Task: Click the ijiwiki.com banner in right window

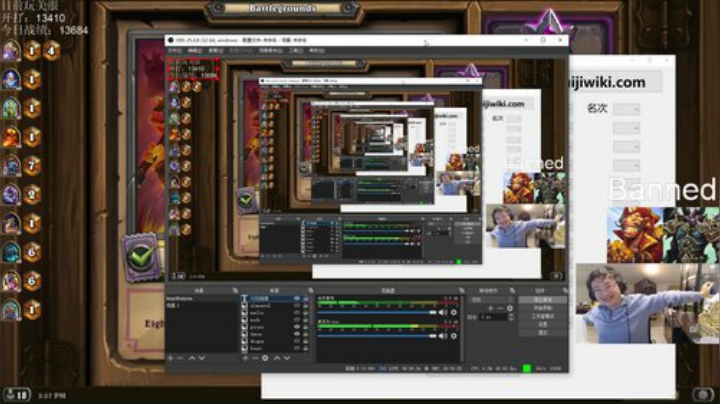Action: tap(616, 82)
